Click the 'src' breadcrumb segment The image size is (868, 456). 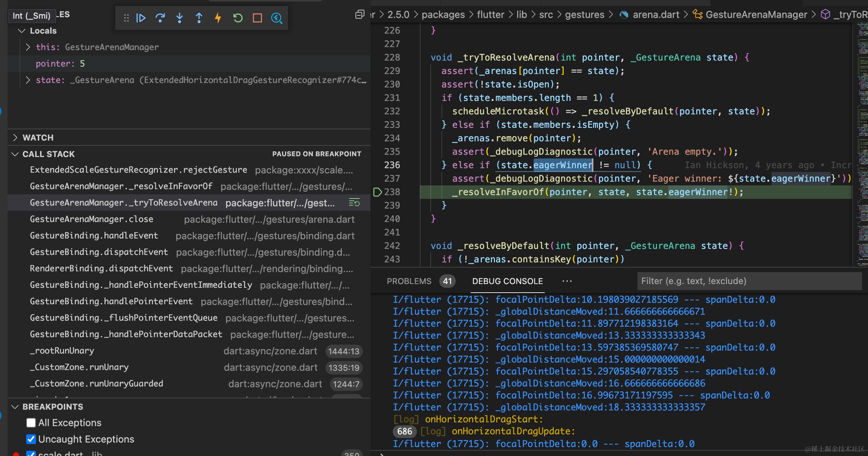pyautogui.click(x=546, y=15)
